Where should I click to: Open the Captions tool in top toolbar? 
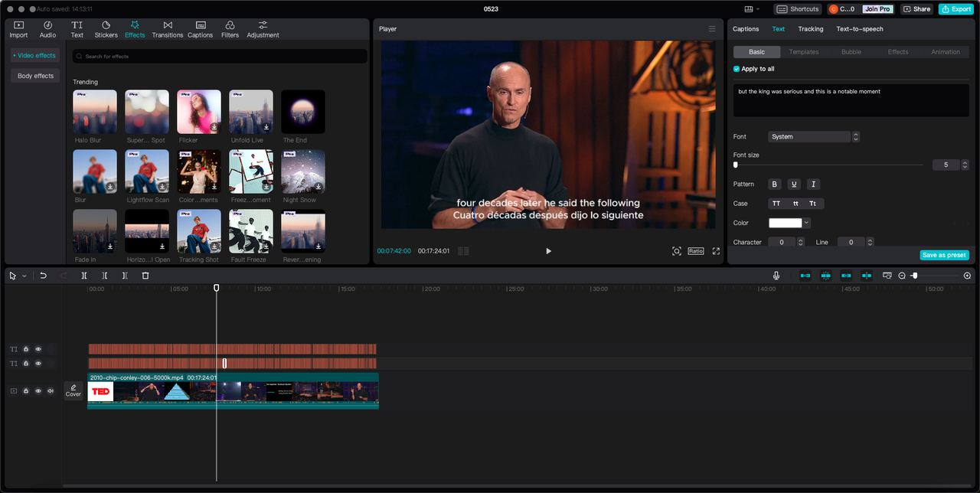tap(200, 29)
